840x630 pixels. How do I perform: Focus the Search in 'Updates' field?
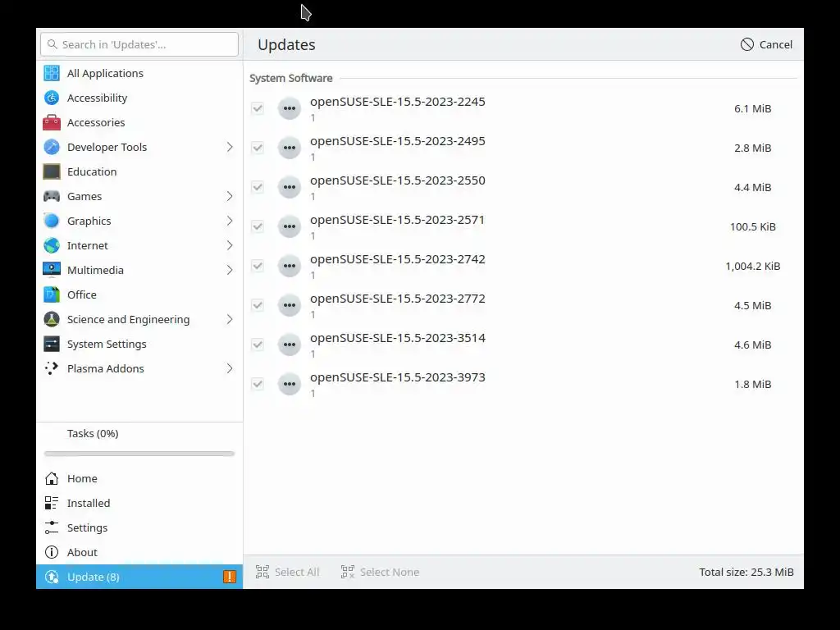point(139,44)
